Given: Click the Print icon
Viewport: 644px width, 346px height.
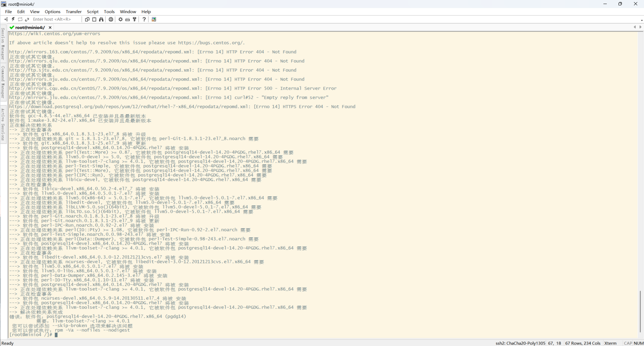Looking at the screenshot, I should 111,19.
